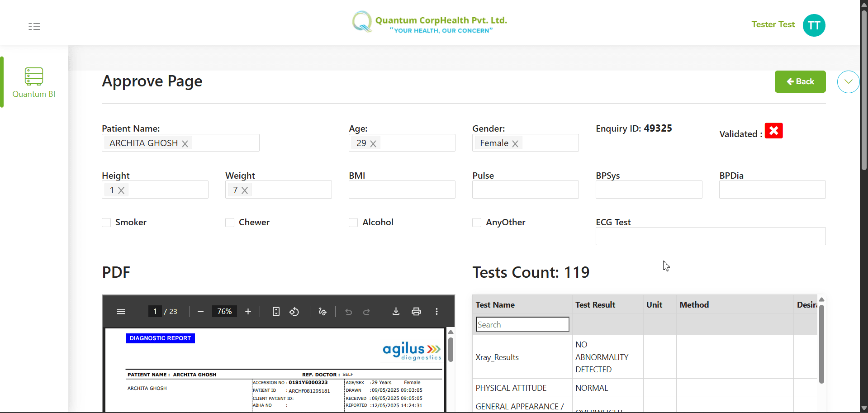Image resolution: width=868 pixels, height=413 pixels.
Task: Open the hamburger sidebar menu icon
Action: click(x=34, y=26)
